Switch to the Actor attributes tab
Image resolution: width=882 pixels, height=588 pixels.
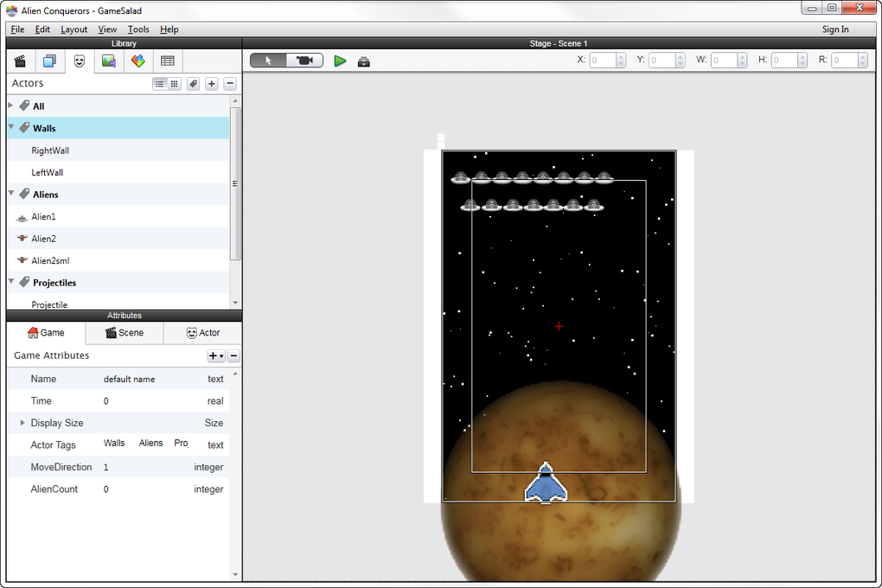tap(203, 333)
